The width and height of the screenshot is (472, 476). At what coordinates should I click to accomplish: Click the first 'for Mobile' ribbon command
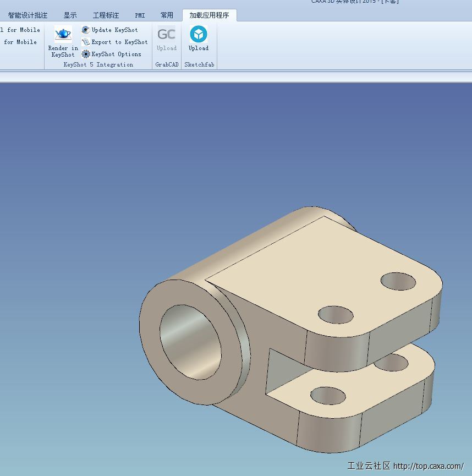pyautogui.click(x=20, y=30)
